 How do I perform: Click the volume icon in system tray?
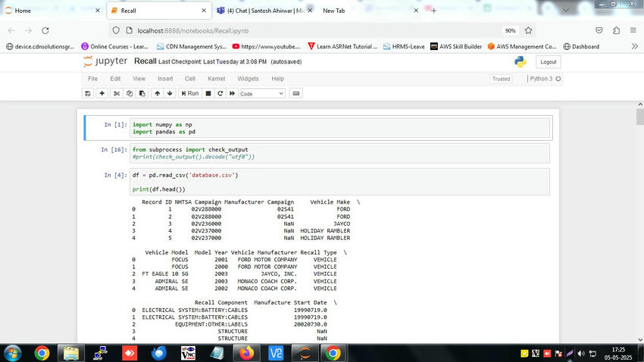pyautogui.click(x=581, y=354)
